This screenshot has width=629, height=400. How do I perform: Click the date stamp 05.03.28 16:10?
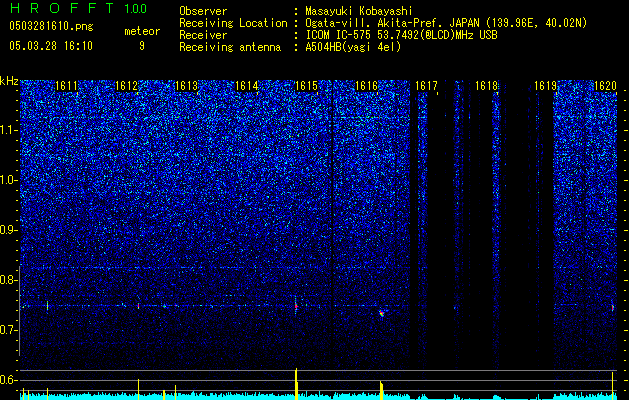tap(51, 46)
